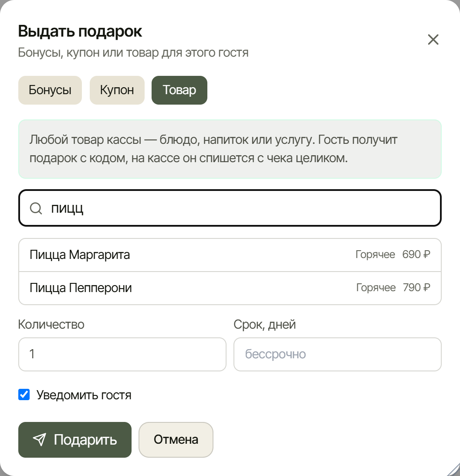Screen dimensions: 460x476
Task: Click the Подарить button
Action: (75, 439)
